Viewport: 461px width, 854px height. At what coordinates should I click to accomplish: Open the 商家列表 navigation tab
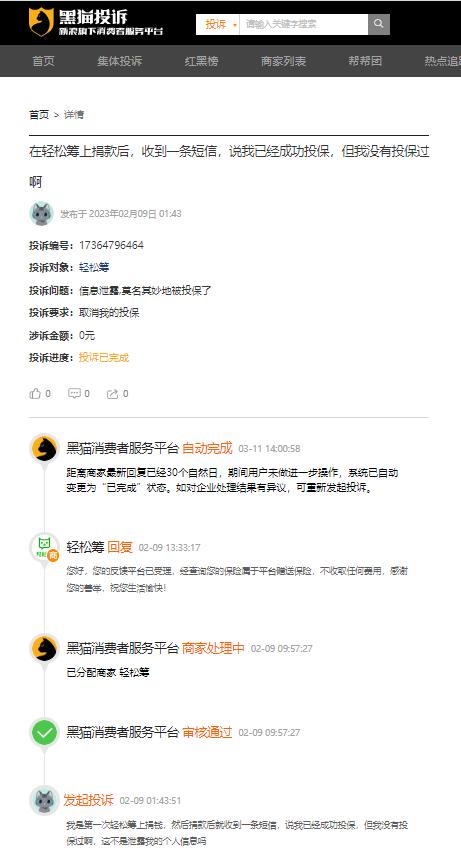pyautogui.click(x=283, y=61)
